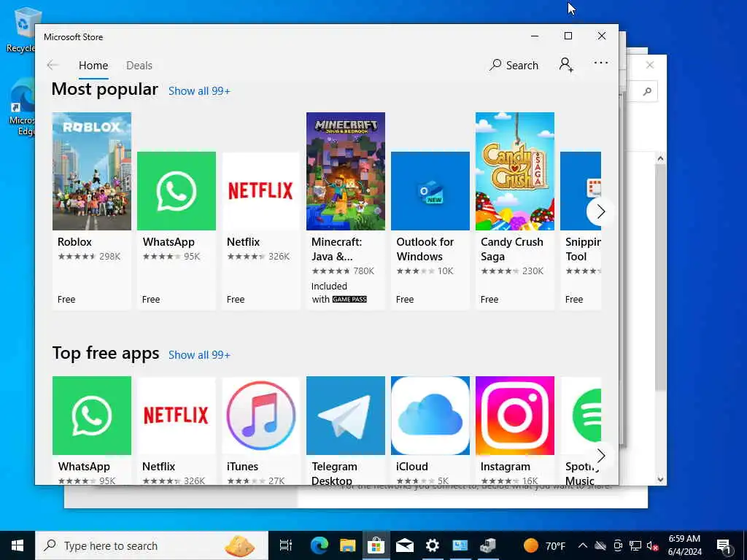The width and height of the screenshot is (747, 560).
Task: Click Show all 99+ beside Most popular
Action: point(199,91)
